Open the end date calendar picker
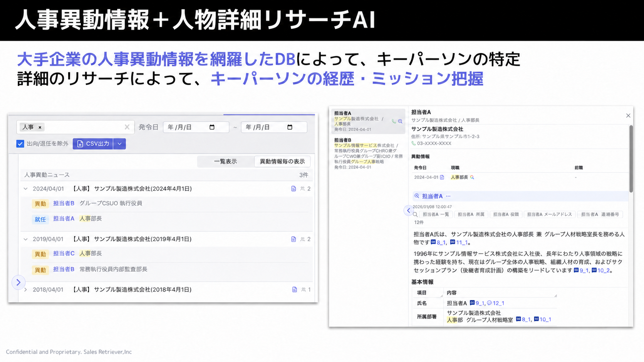The width and height of the screenshot is (644, 362). 290,127
